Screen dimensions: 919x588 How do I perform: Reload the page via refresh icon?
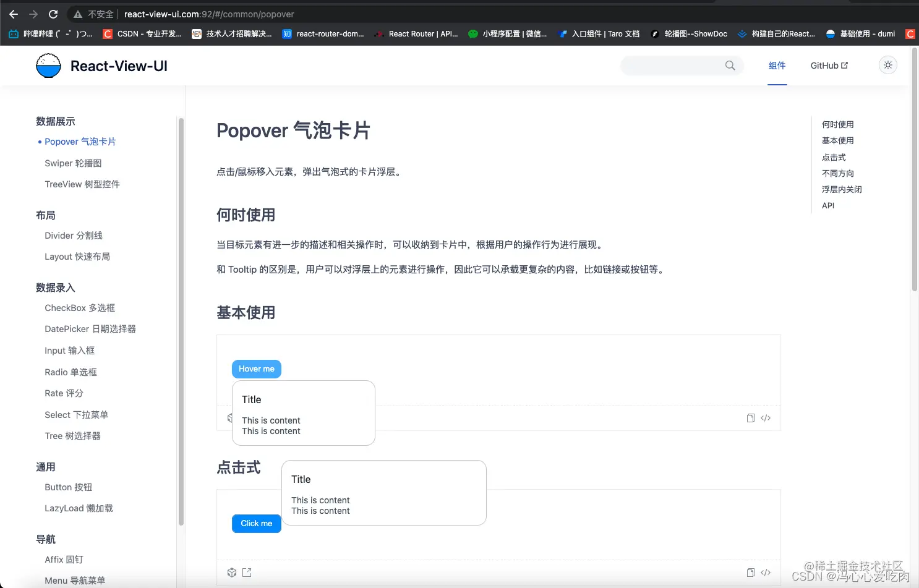(54, 13)
